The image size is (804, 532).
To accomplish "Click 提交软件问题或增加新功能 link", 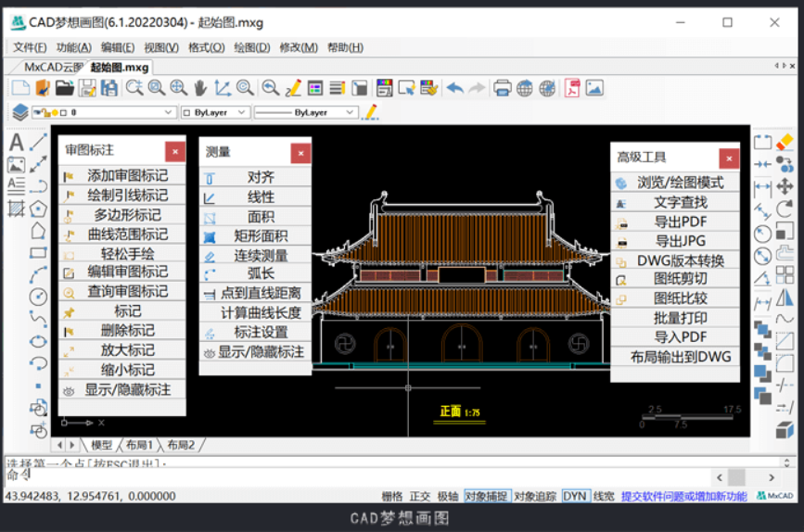I will click(684, 496).
